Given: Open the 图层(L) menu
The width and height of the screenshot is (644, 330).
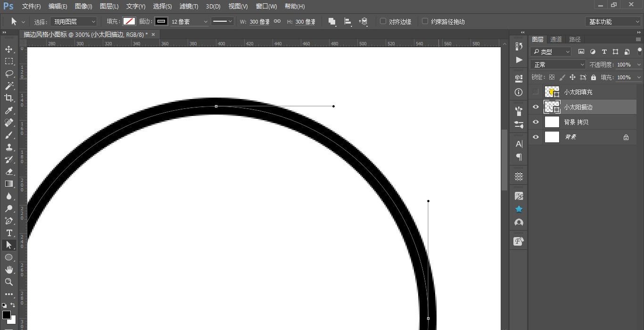Looking at the screenshot, I should [x=109, y=7].
